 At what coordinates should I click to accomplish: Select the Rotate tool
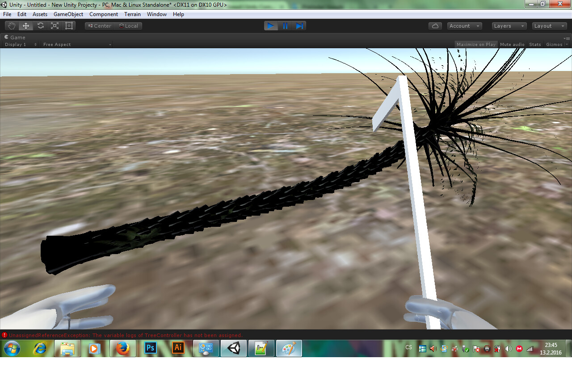(x=40, y=25)
